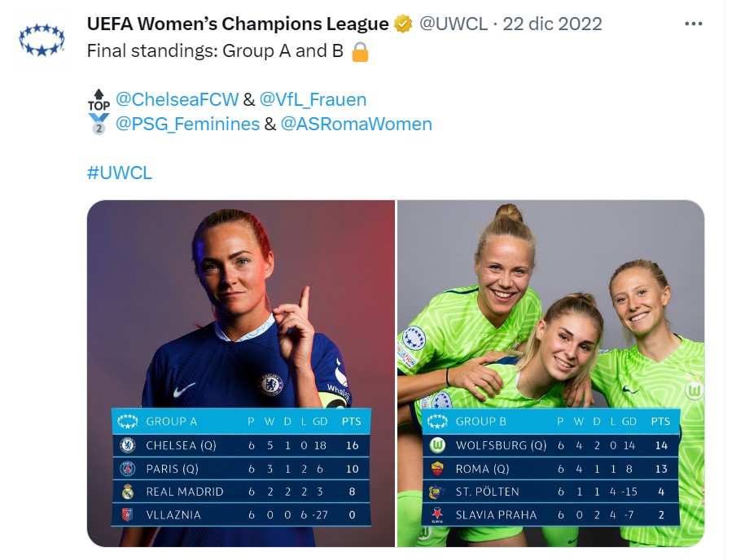Click the St. Pölten crest icon

(x=437, y=492)
